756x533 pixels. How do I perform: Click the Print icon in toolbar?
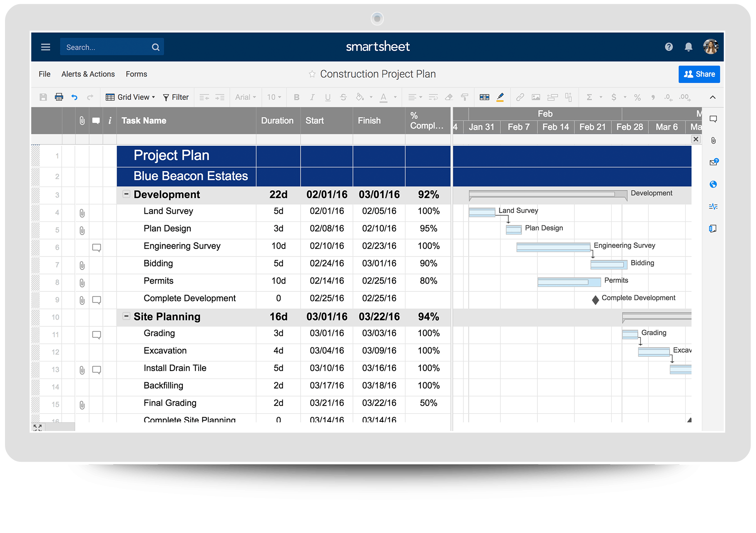pos(59,97)
